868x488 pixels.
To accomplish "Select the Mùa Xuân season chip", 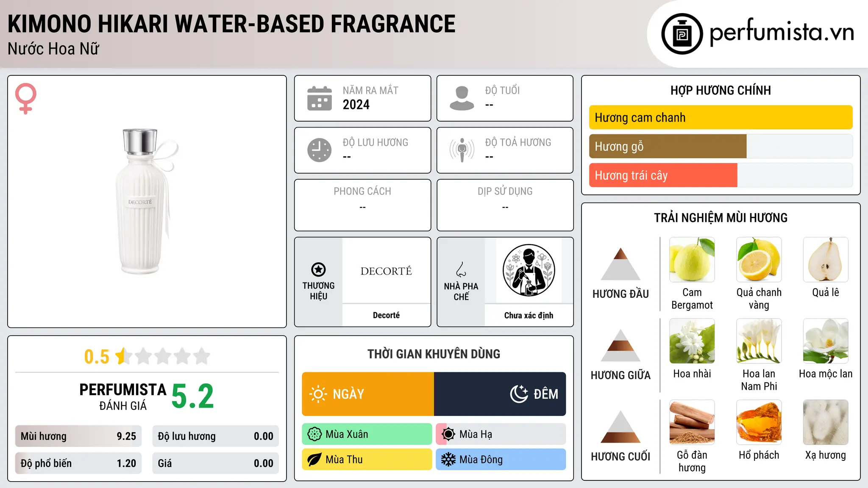I will point(367,434).
